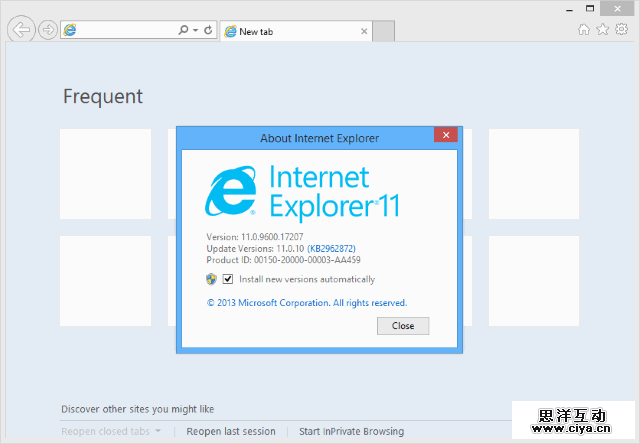Viewport: 640px width, 444px height.
Task: Minimize the browser window
Action: pyautogui.click(x=570, y=9)
